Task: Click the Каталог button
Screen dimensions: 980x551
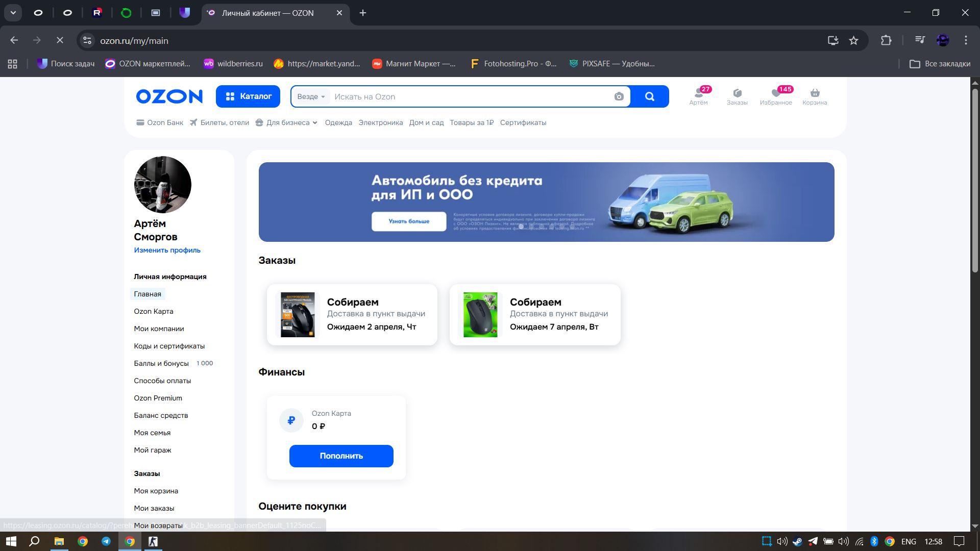Action: tap(248, 96)
